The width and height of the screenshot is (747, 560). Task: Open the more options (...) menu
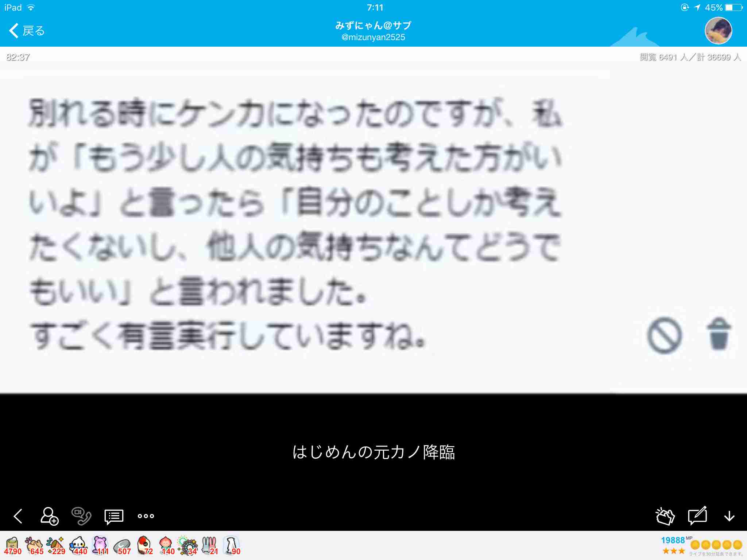(146, 516)
